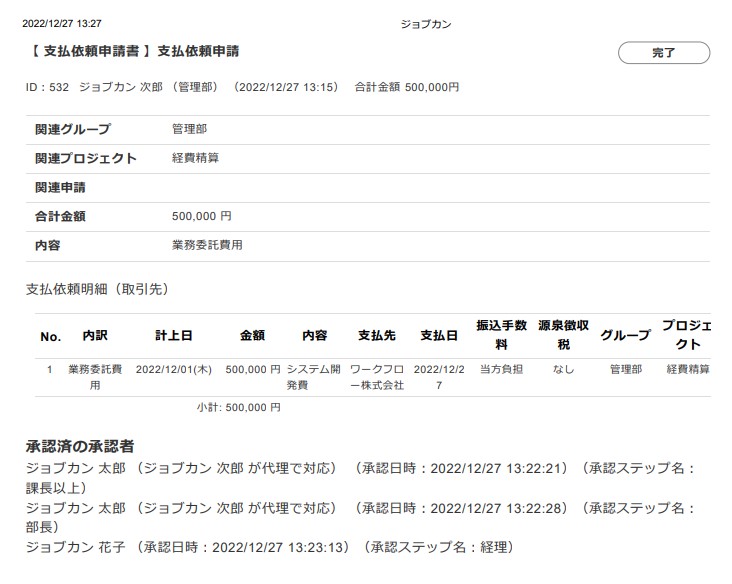732x584 pixels.
Task: Click the 2022/12/01(木) posting date cell
Action: pos(173,370)
